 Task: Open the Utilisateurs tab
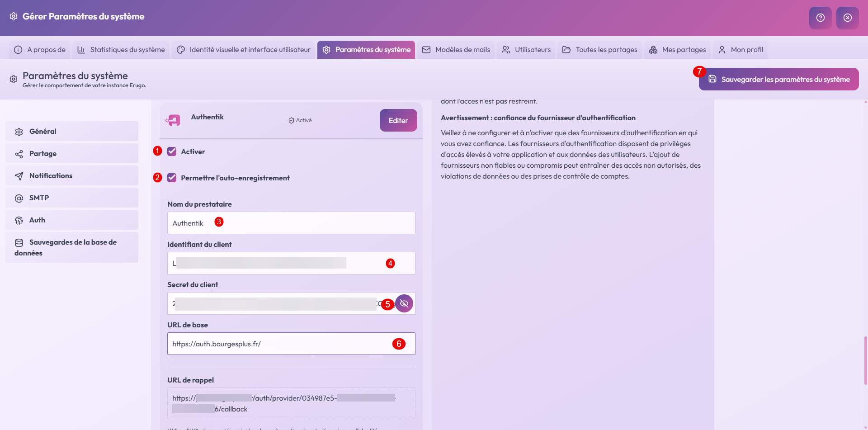526,50
